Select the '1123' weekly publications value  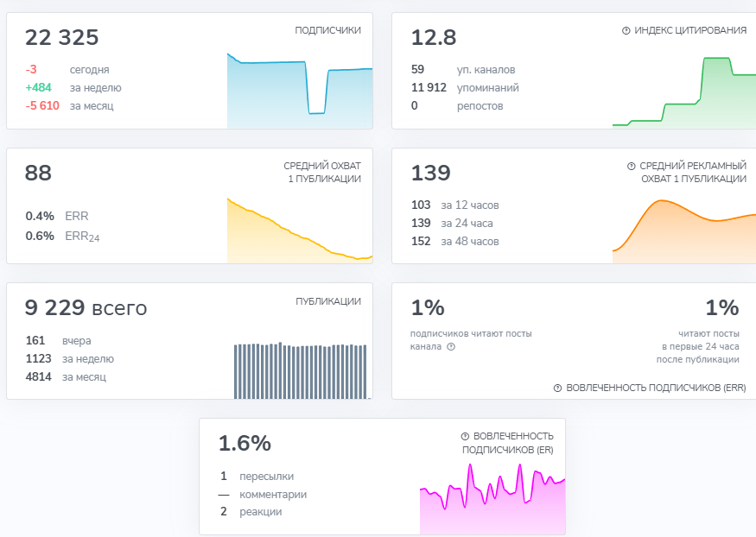pyautogui.click(x=39, y=359)
